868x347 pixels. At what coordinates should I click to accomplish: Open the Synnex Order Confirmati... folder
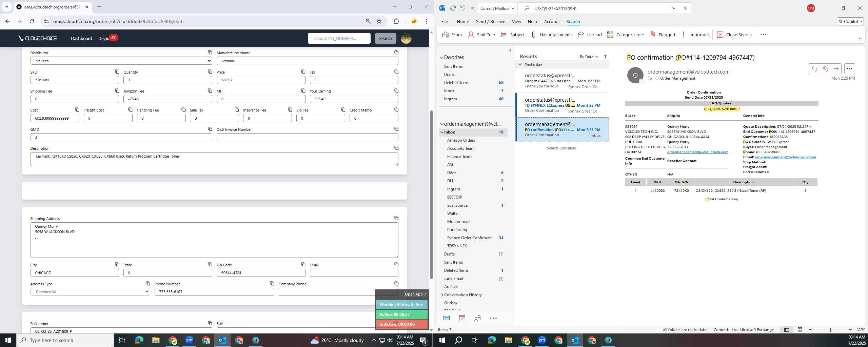[x=471, y=238]
